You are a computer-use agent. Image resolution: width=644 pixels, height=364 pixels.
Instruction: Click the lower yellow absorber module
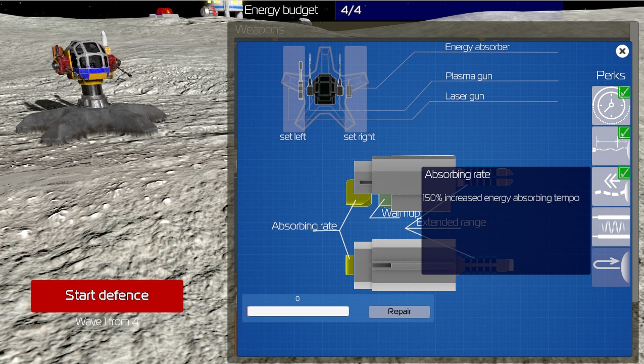tap(350, 265)
